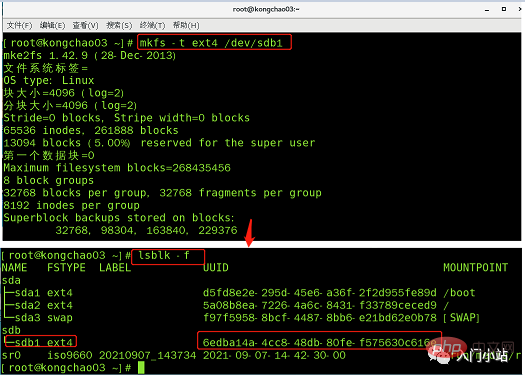Click the mkfs -t ext4 /dev/sdb1 command
The height and width of the screenshot is (380, 525).
pos(211,43)
